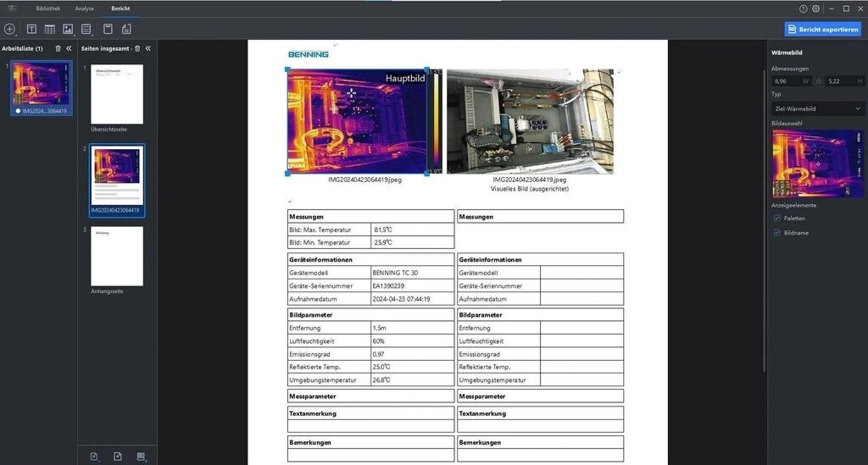
Task: Select the Übersichtsseite page thumbnail
Action: tap(117, 94)
